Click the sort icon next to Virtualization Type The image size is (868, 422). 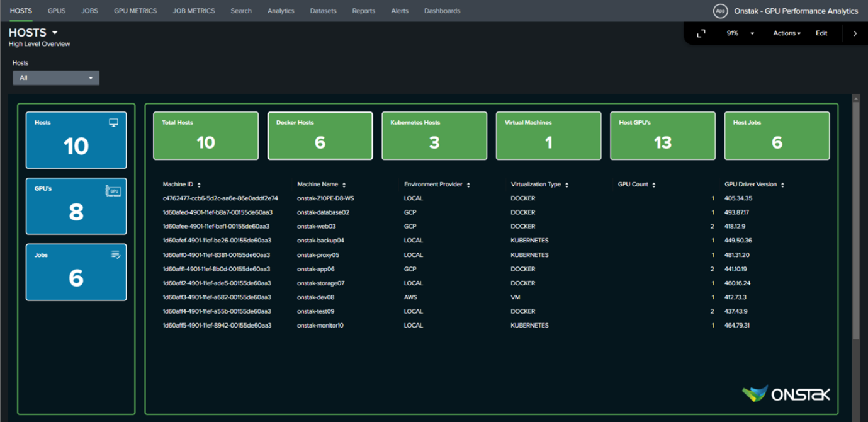pyautogui.click(x=567, y=185)
